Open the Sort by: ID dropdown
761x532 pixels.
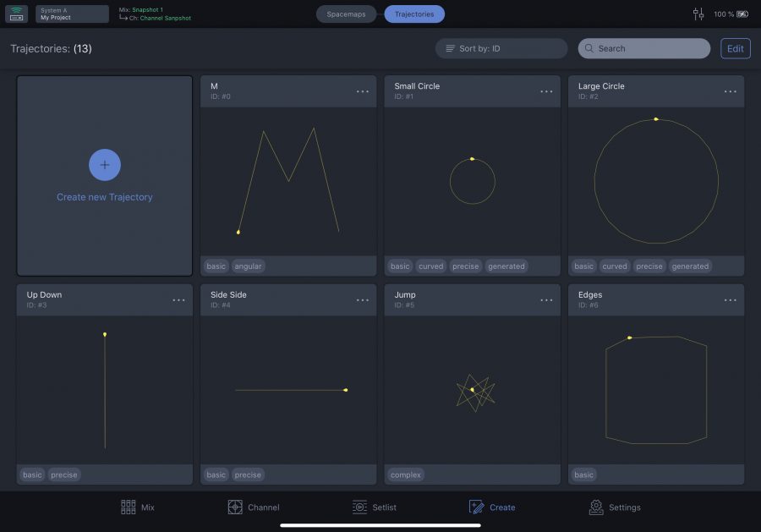(501, 49)
